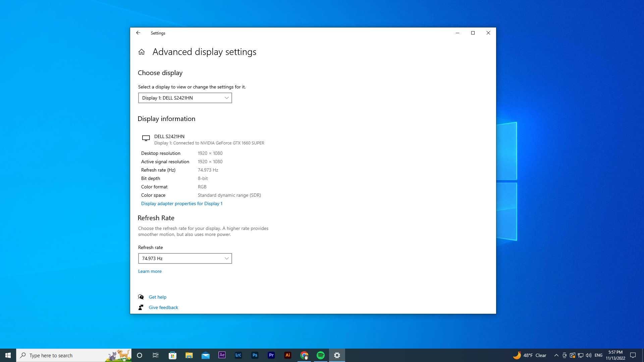This screenshot has height=362, width=644.
Task: Open the clock showing 5:57 PM
Action: point(615,355)
